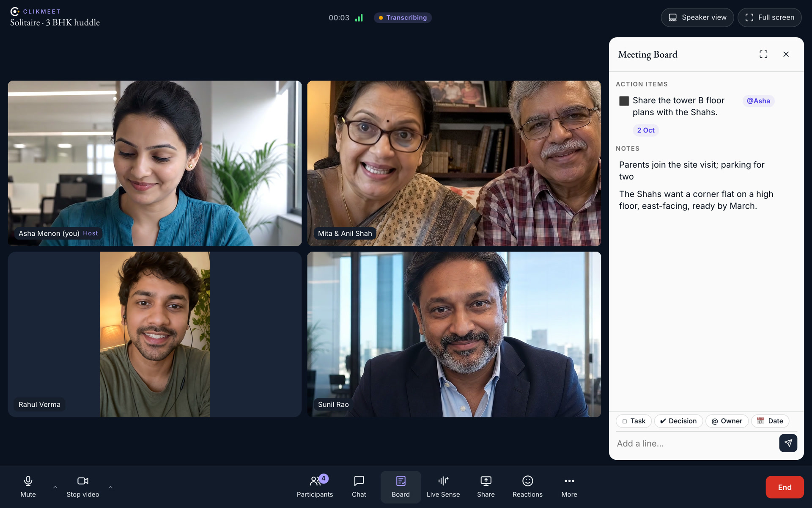Click the @Asha owner tag

pos(758,101)
